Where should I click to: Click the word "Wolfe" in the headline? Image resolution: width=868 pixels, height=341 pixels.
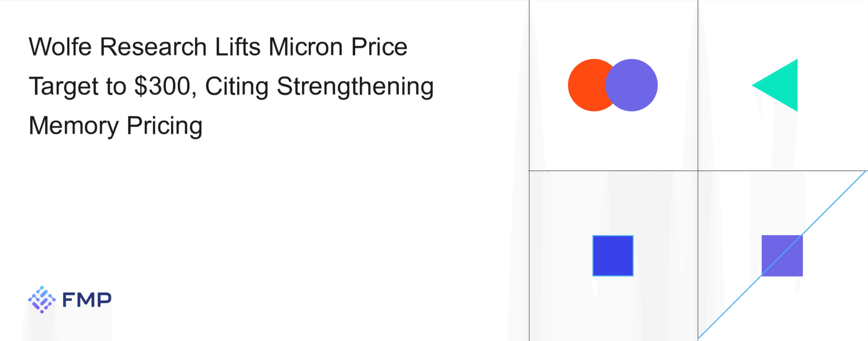tap(60, 46)
